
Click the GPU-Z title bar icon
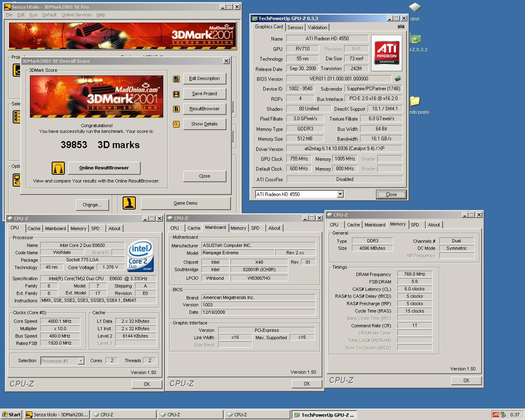point(255,18)
